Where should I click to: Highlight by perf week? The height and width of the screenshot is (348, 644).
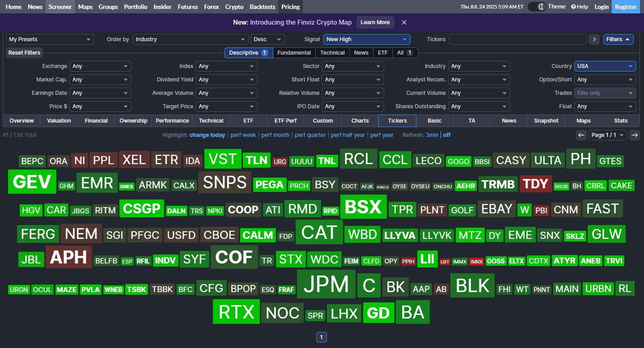tap(243, 135)
